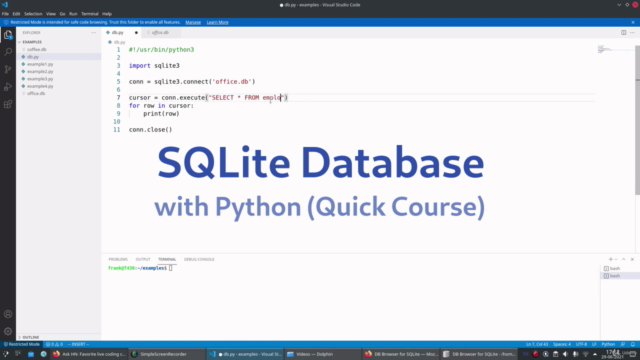Open DB Browser for SQLite Mozilla taskbar entry

(401, 354)
